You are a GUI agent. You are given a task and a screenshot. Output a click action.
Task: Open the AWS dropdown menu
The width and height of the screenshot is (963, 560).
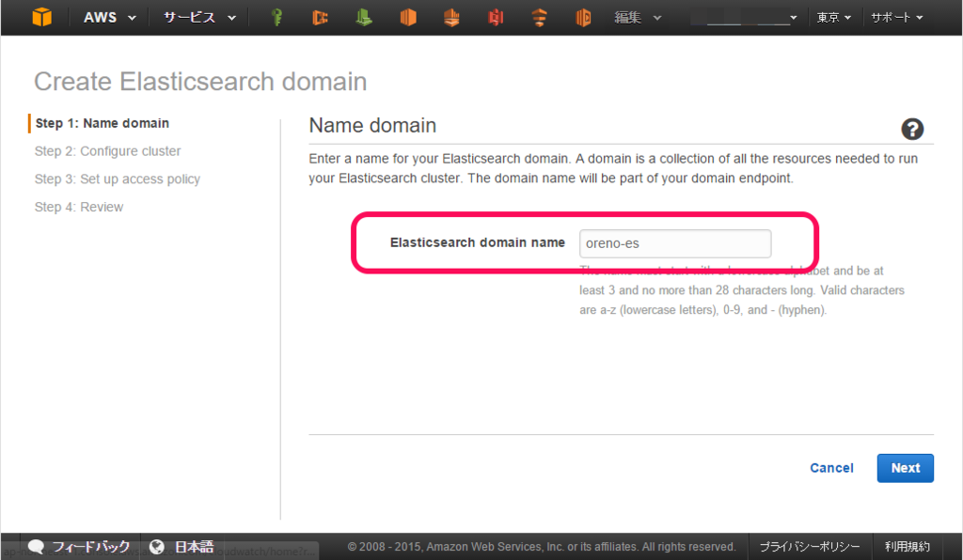(109, 18)
